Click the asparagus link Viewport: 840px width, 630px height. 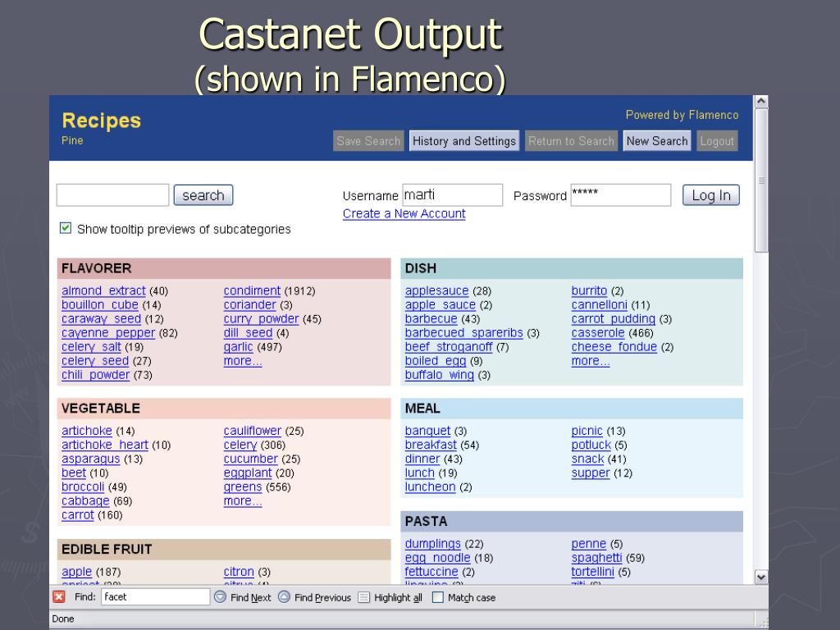pyautogui.click(x=90, y=459)
